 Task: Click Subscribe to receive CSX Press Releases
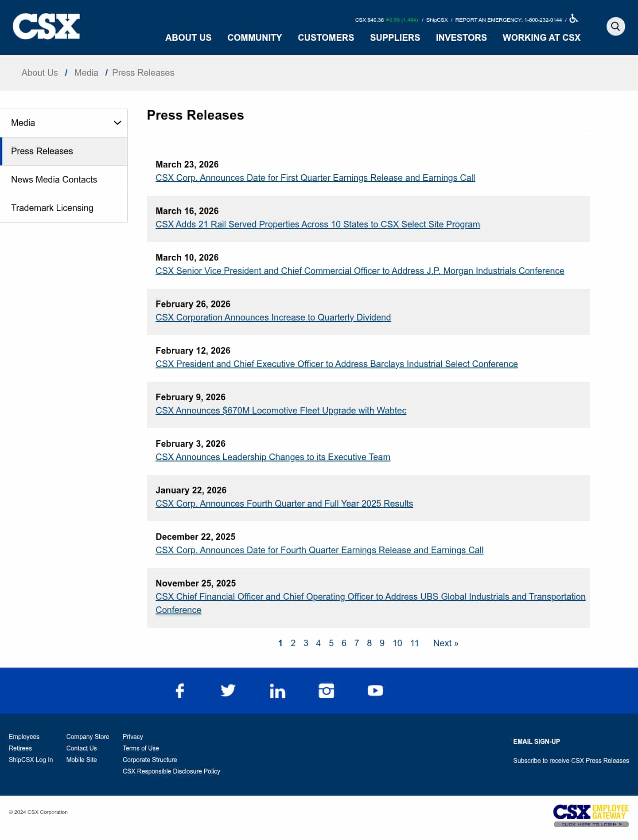[x=571, y=761]
